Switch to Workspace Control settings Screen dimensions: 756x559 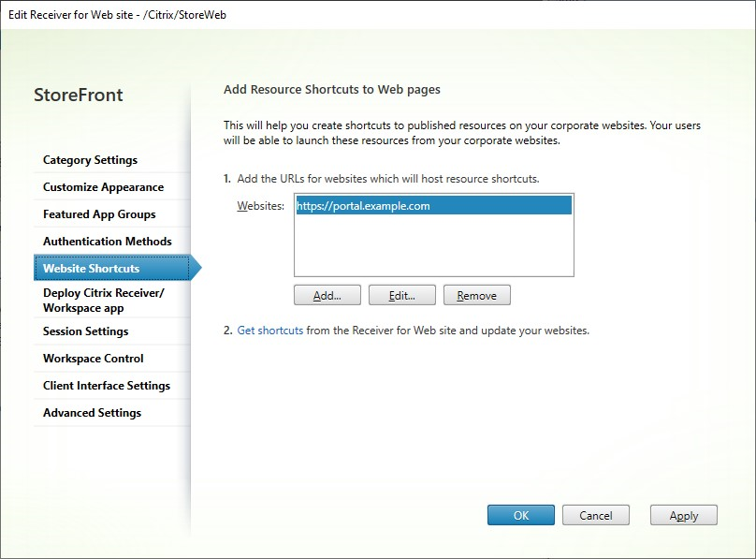(x=94, y=359)
